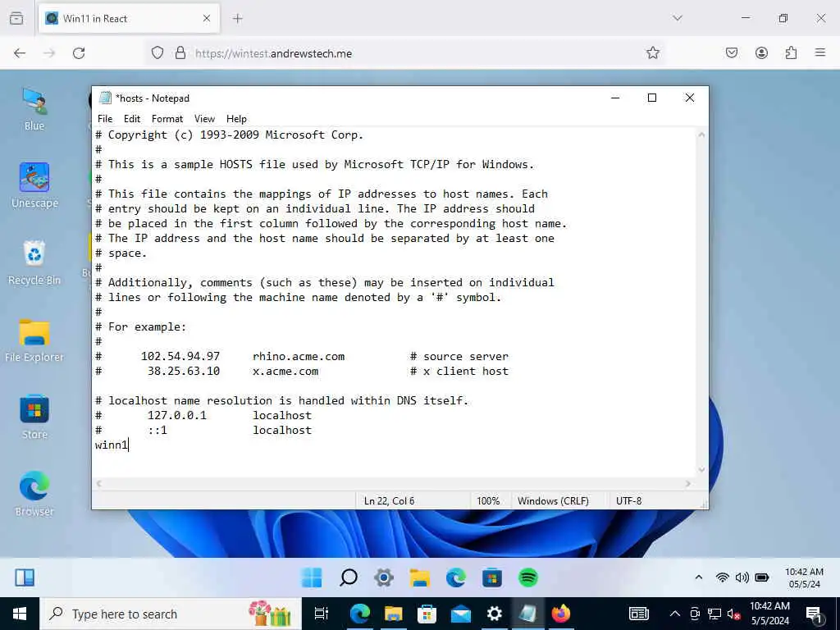Open Settings on the host taskbar
This screenshot has width=840, height=630.
click(494, 614)
